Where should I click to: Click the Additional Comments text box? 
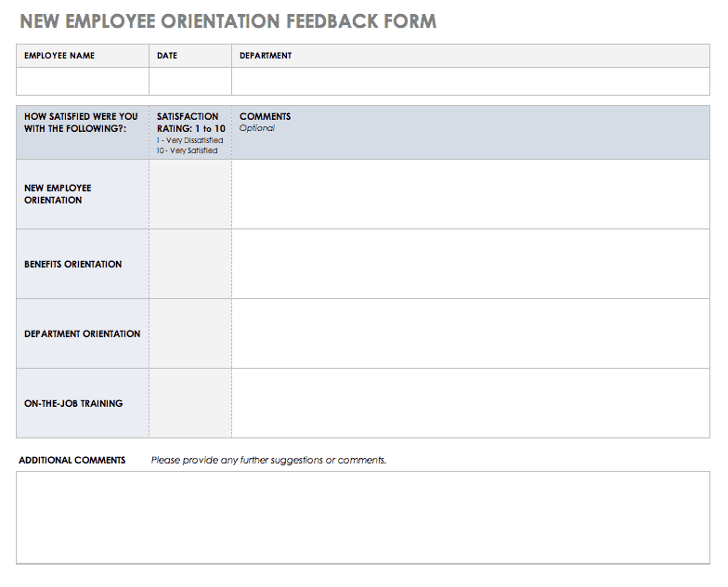(x=363, y=516)
